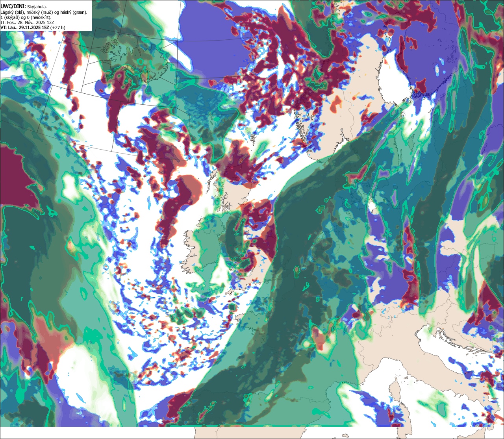Viewport: 504px width, 439px height.
Task: Click the bold 'UWC/DINI:' title text
Action: (x=13, y=7)
